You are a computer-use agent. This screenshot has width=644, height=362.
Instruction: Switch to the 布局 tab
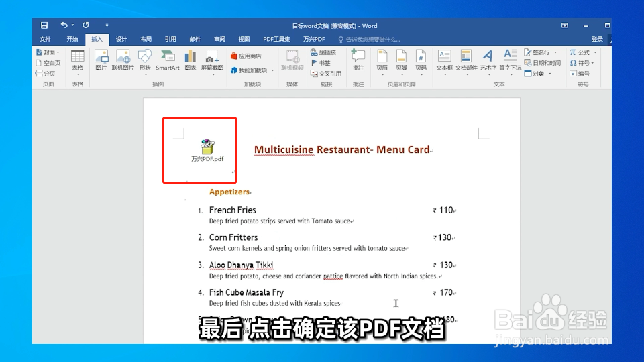[x=146, y=40]
